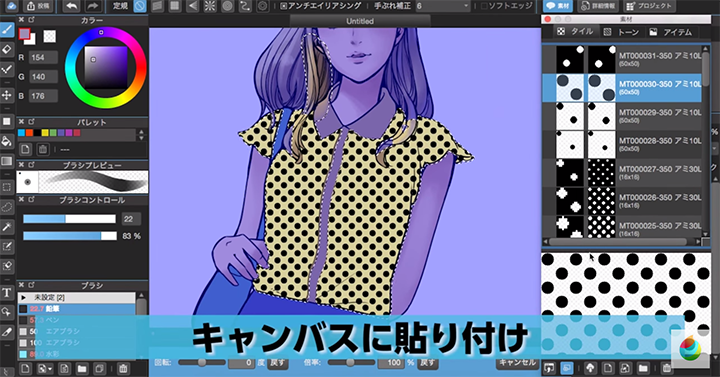Select the Operation tool below Text
720x377 pixels.
(x=7, y=312)
